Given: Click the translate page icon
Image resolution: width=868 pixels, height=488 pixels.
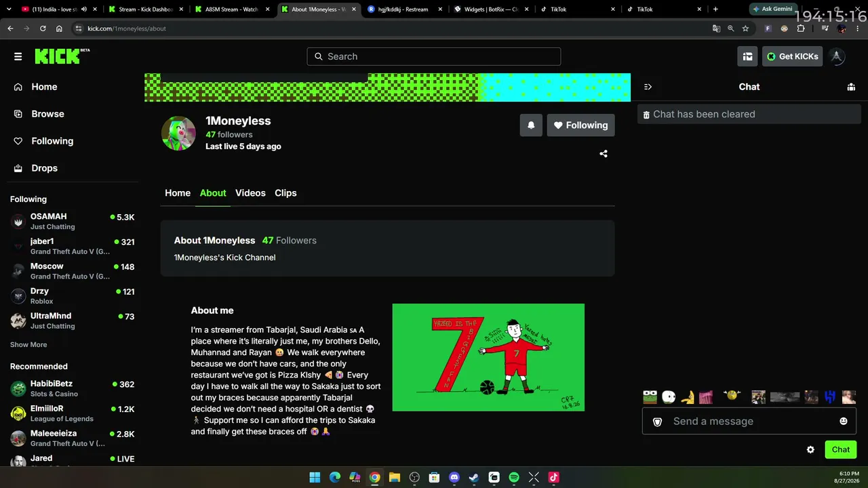Looking at the screenshot, I should (716, 28).
